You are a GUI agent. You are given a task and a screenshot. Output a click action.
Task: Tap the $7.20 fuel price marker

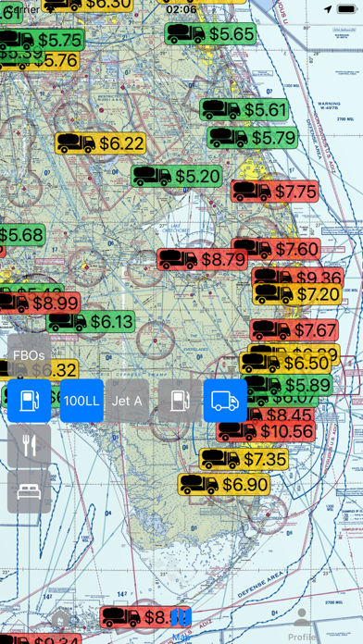(297, 294)
